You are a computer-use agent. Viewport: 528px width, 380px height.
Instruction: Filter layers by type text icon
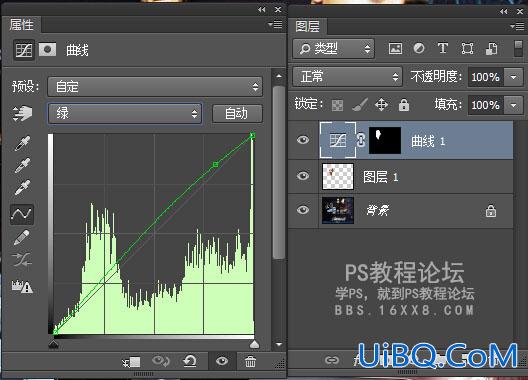[x=442, y=48]
